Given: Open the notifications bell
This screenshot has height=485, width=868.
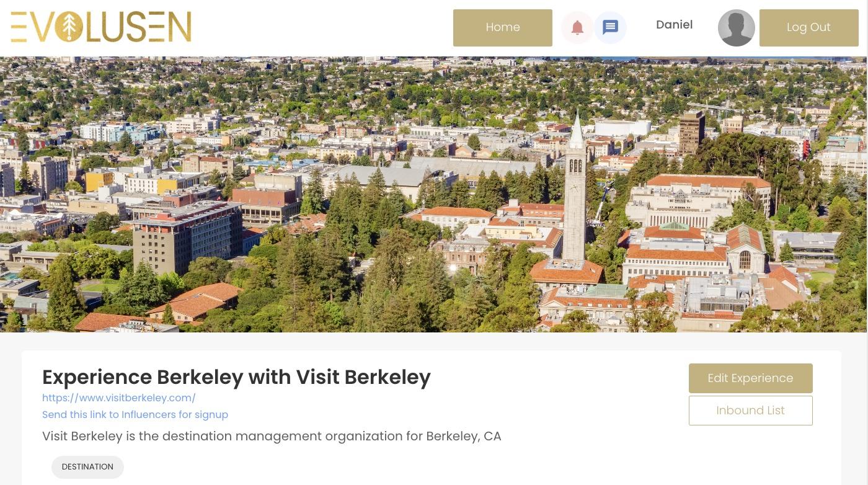Looking at the screenshot, I should [x=577, y=27].
